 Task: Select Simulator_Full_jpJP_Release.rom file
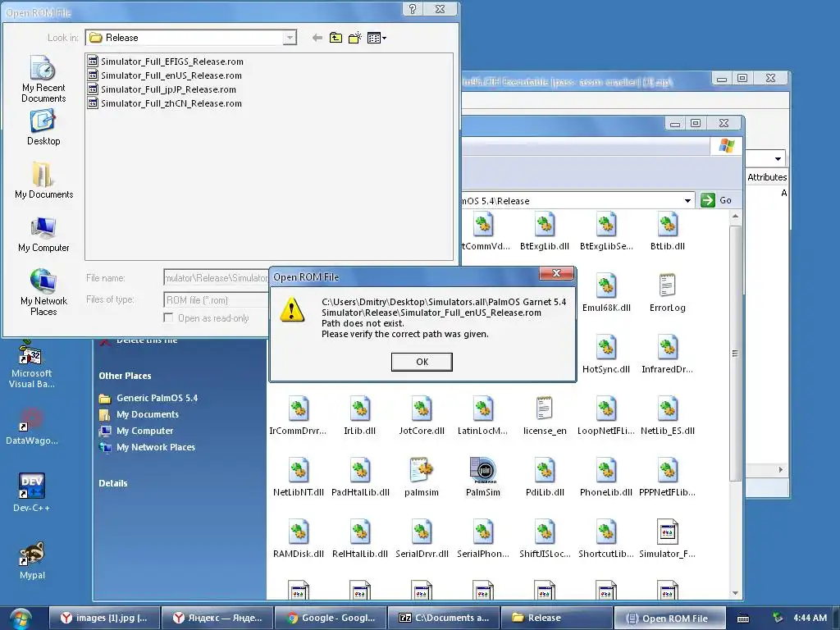pyautogui.click(x=162, y=89)
